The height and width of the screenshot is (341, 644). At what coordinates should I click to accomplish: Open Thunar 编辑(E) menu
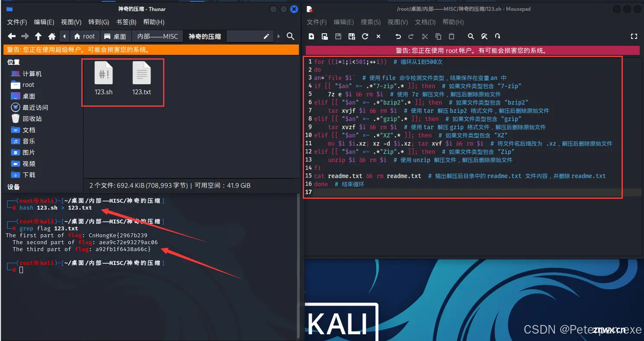[x=44, y=22]
